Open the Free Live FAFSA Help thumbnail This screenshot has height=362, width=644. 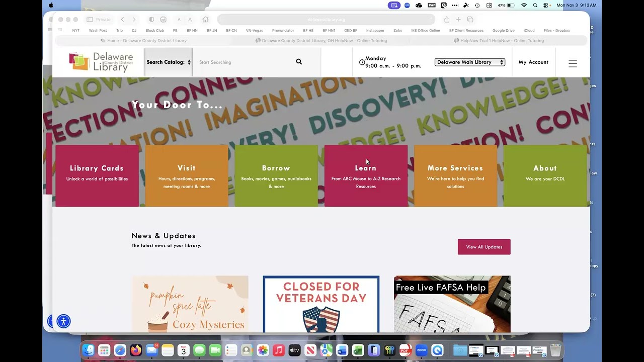click(452, 304)
